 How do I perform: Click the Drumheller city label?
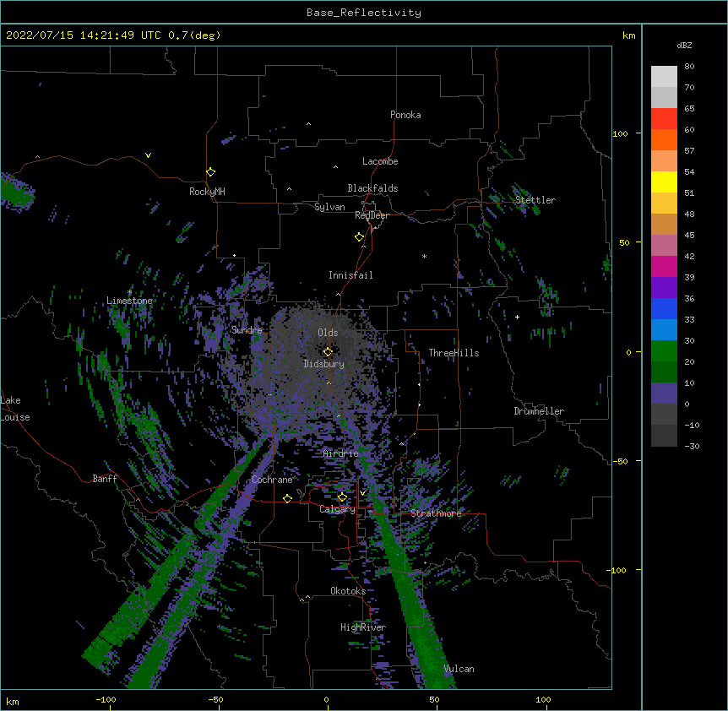click(539, 411)
